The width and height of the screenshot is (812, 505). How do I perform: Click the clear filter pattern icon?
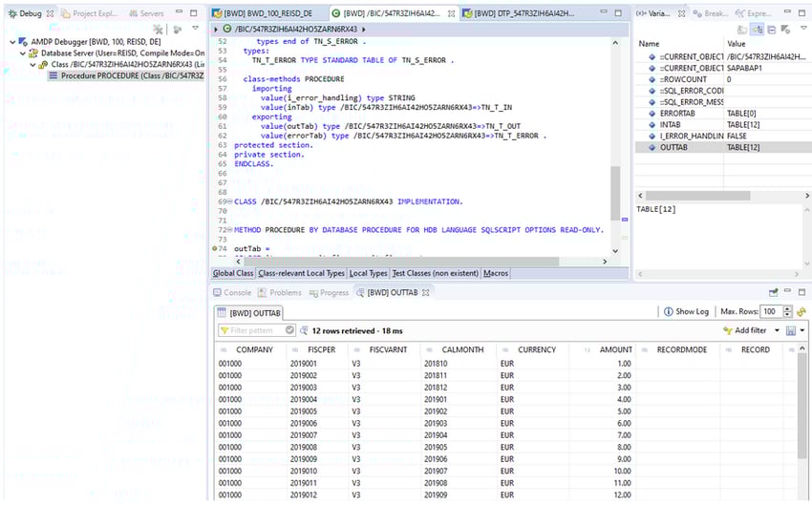point(289,330)
